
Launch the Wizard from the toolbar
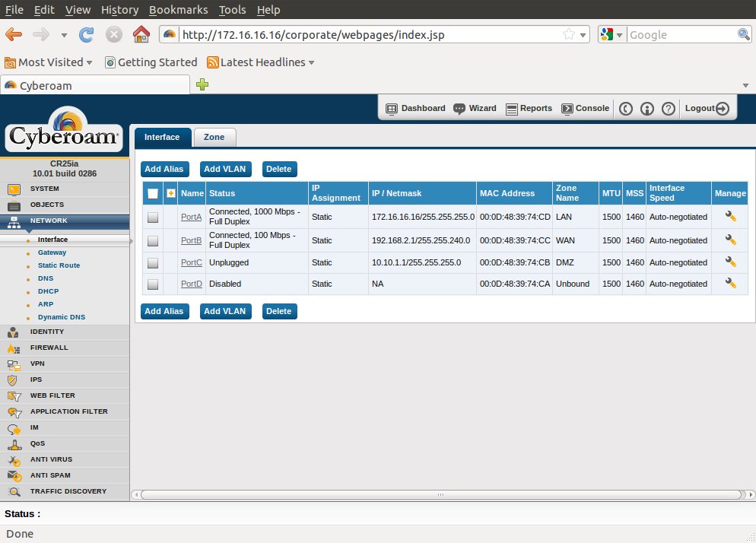click(x=475, y=108)
